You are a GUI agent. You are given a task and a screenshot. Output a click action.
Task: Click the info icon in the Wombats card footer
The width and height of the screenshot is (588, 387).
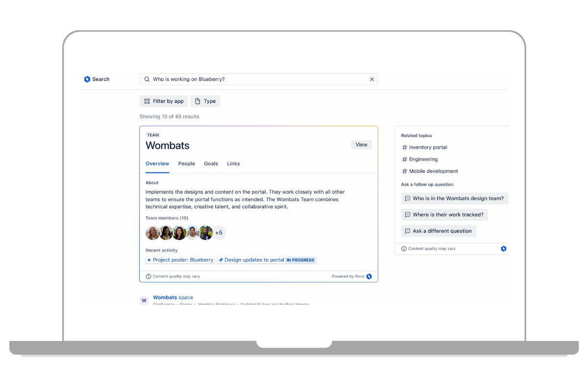click(x=148, y=276)
